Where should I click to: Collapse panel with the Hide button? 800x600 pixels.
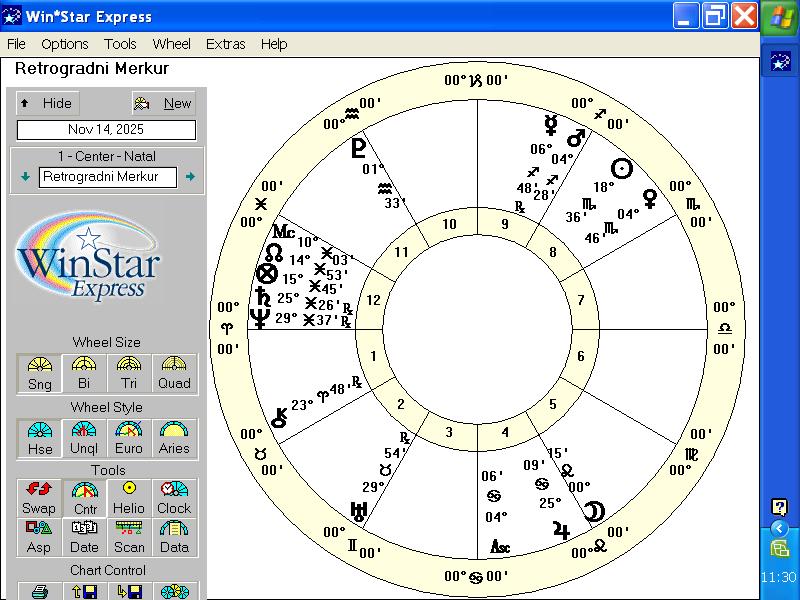(x=47, y=103)
